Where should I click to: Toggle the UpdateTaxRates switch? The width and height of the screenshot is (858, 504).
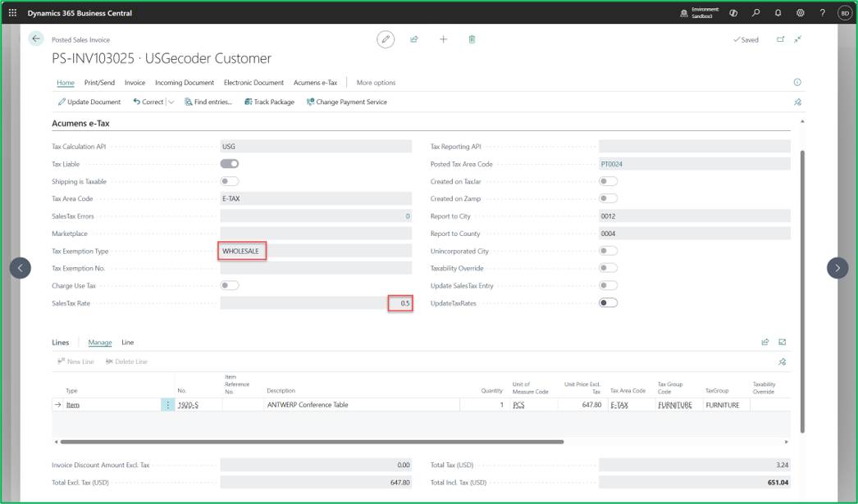(609, 303)
